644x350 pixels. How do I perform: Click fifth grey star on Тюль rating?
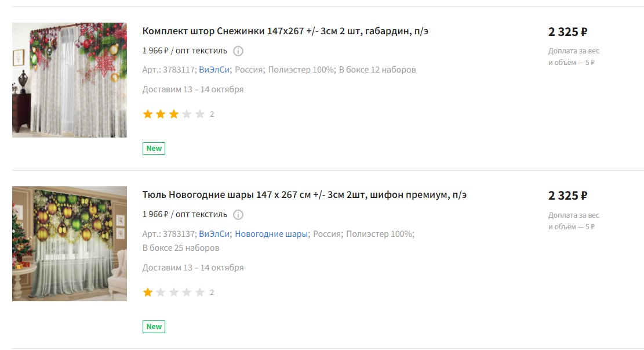[200, 293]
